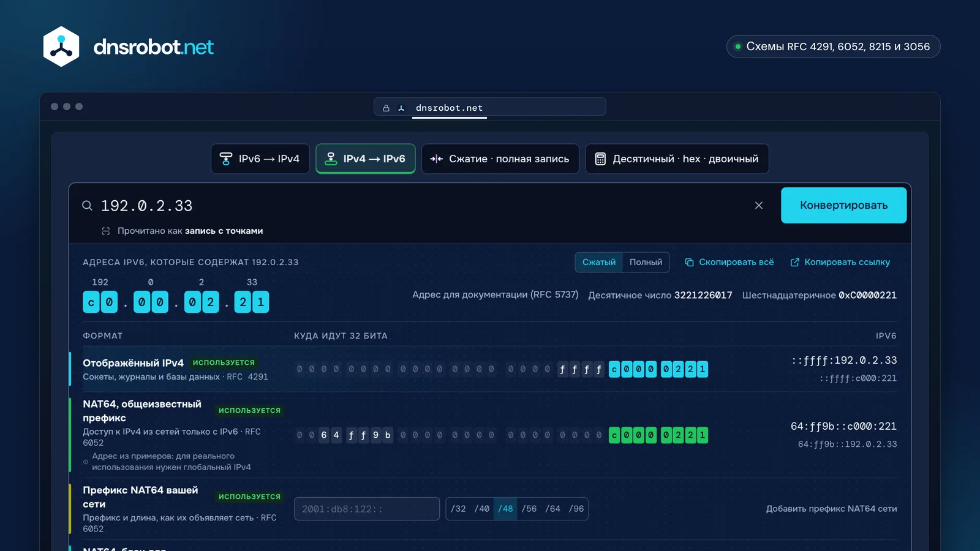Image resolution: width=980 pixels, height=551 pixels.
Task: Select /96 prefix length
Action: click(576, 509)
